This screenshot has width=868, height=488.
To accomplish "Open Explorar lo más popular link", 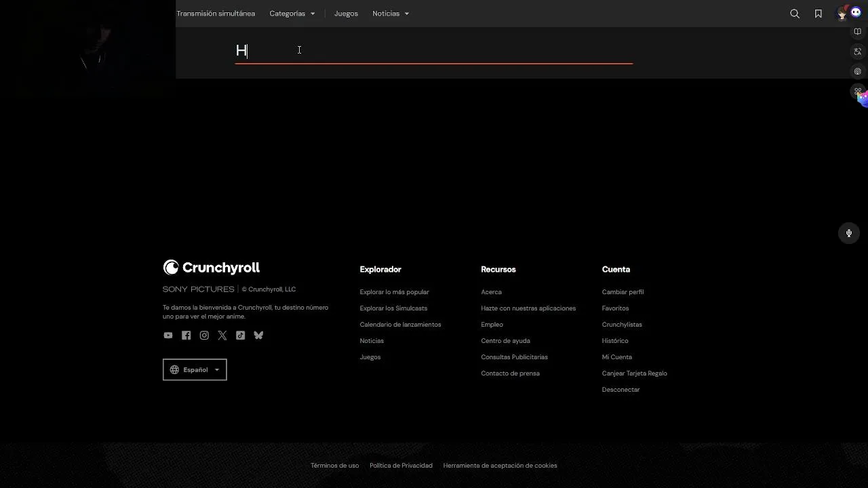I will click(394, 292).
